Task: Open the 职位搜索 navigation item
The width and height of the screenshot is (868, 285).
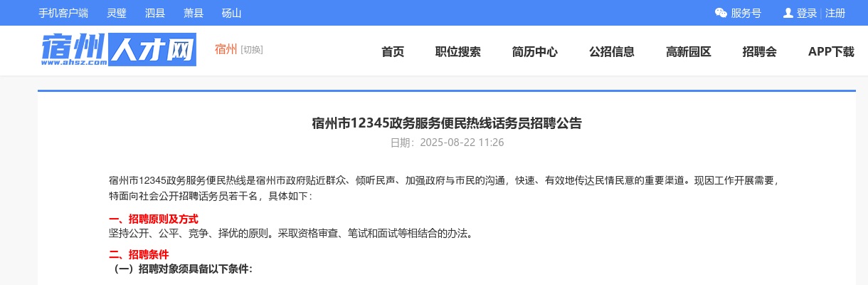Action: [x=458, y=51]
